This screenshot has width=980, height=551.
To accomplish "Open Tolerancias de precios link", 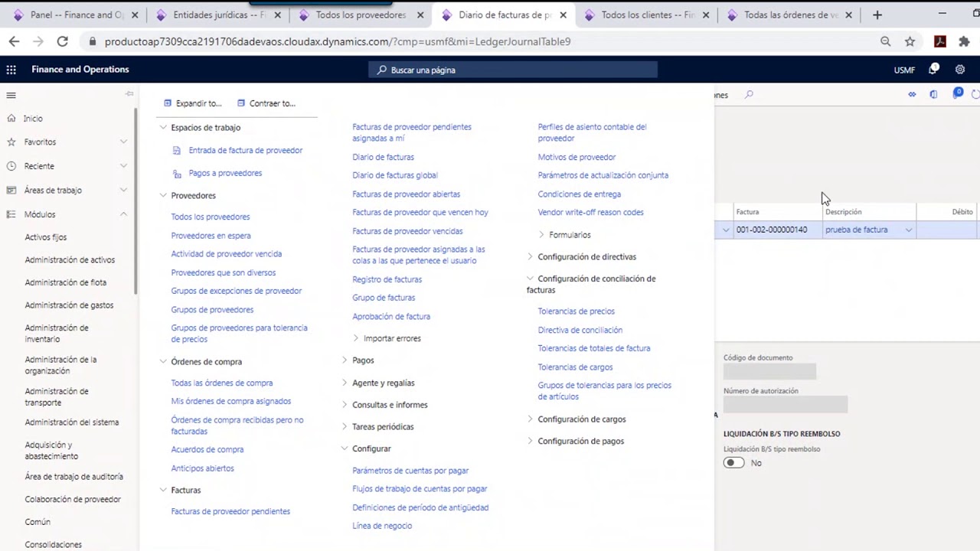I will point(576,311).
